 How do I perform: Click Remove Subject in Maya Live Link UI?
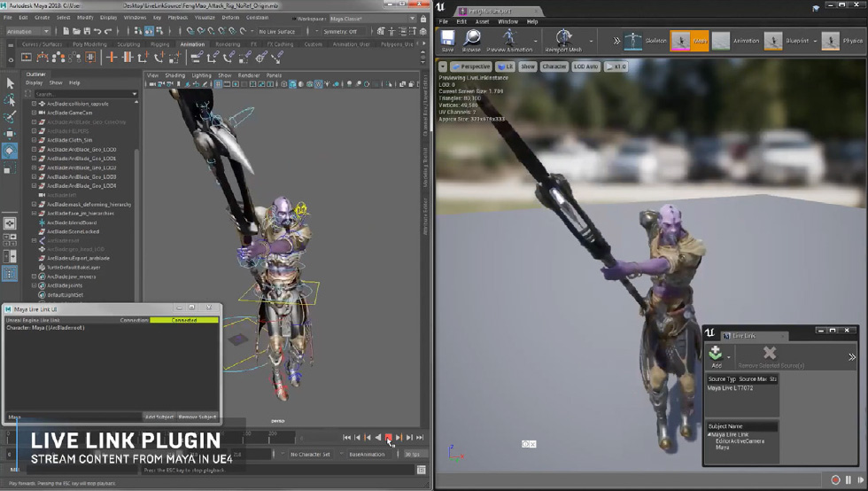(x=198, y=417)
